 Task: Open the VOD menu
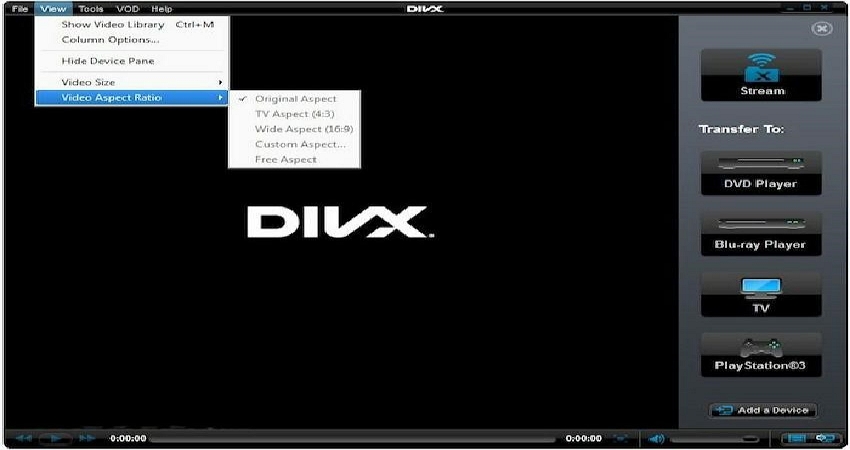pyautogui.click(x=128, y=9)
